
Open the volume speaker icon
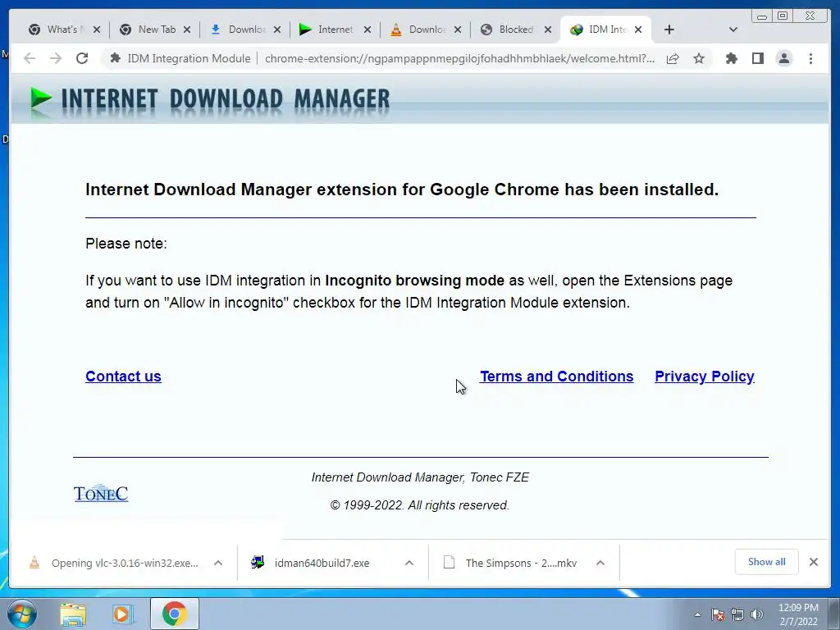[756, 614]
